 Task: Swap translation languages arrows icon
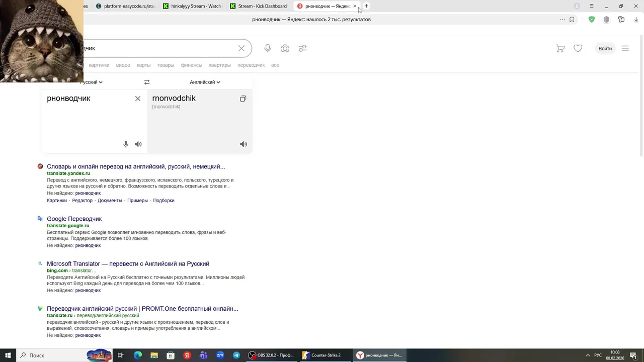147,82
